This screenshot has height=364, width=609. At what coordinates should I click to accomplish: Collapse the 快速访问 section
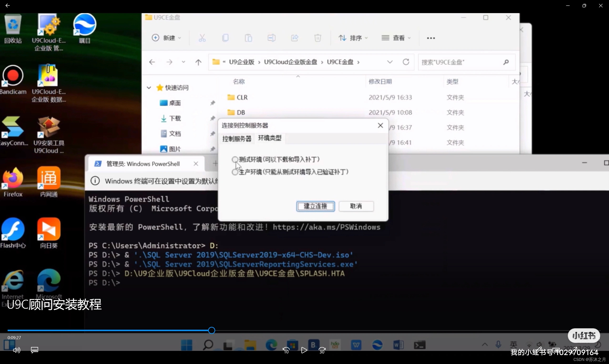click(x=148, y=87)
